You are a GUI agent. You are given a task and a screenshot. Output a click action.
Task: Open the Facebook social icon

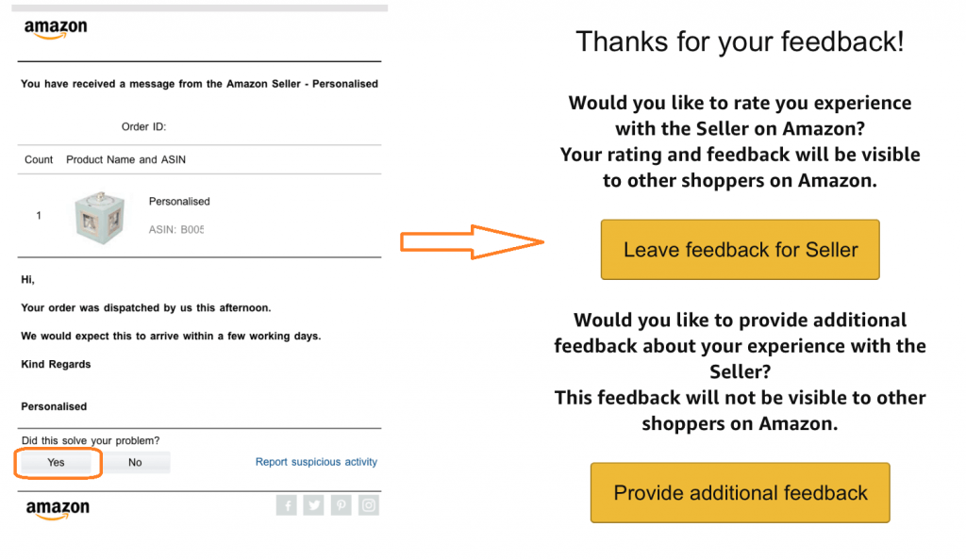coord(286,505)
